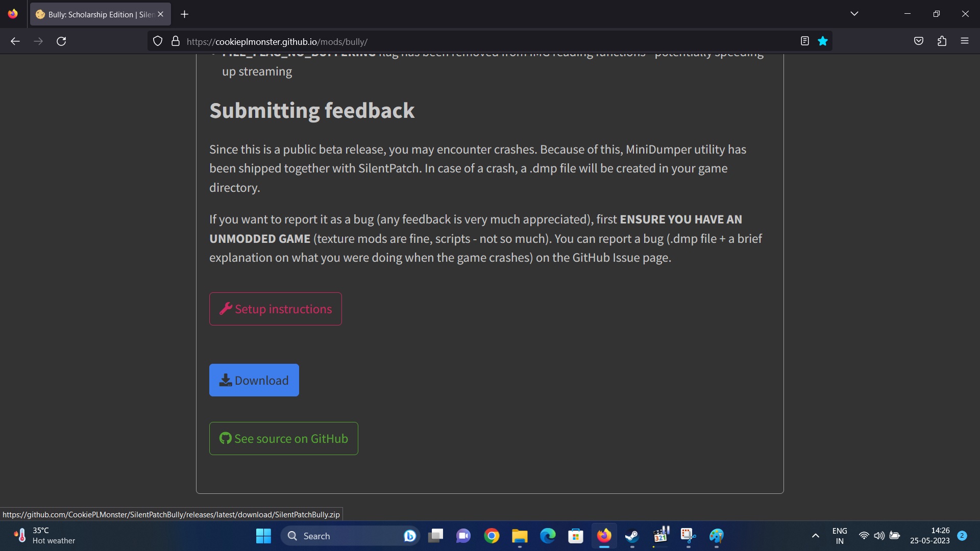980x551 pixels.
Task: Open the volume speaker tray icon
Action: (x=879, y=536)
